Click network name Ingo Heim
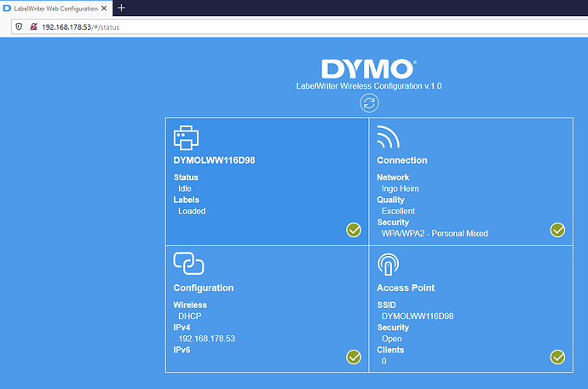The image size is (588, 389). pos(401,189)
